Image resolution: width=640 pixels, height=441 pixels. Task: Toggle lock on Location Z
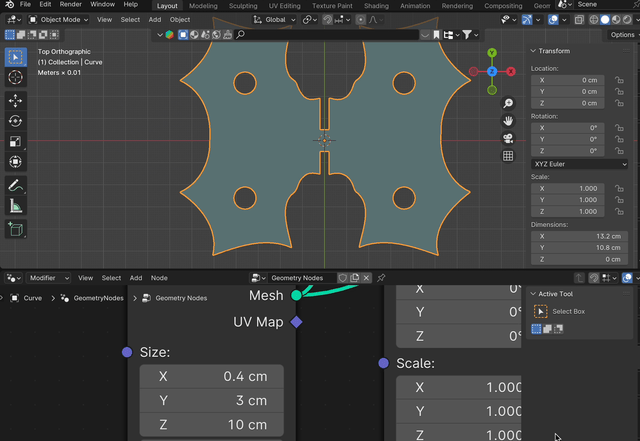[x=619, y=103]
